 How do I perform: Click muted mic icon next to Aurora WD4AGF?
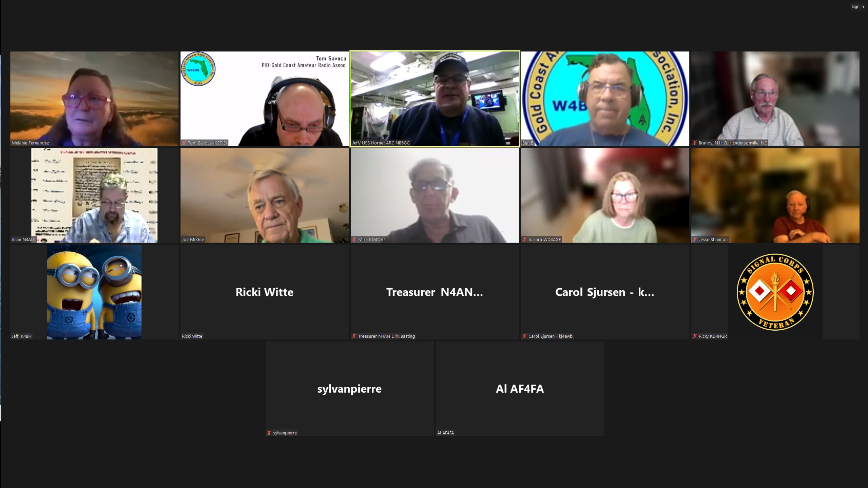[x=525, y=239]
